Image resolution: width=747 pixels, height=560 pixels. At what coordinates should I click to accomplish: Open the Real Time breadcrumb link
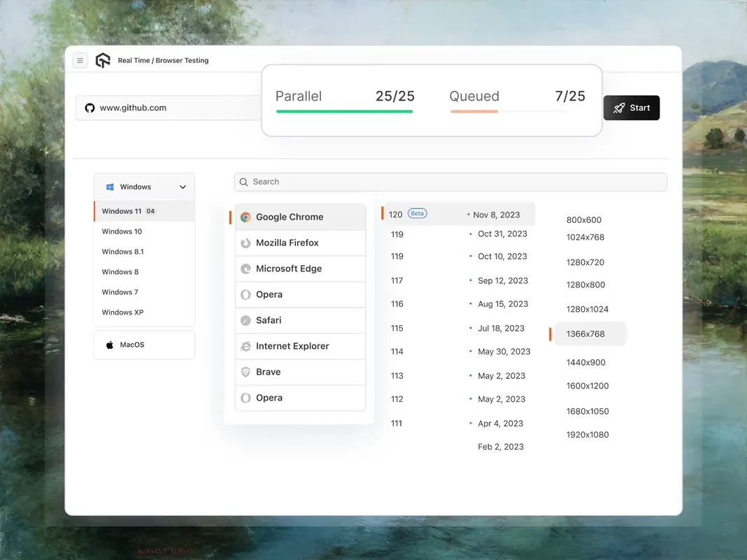(x=134, y=61)
